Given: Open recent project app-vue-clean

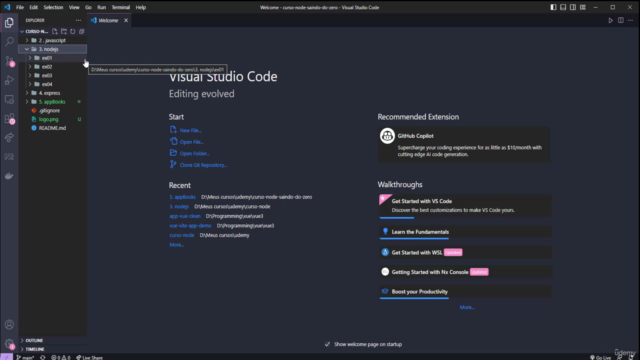Looking at the screenshot, I should click(185, 216).
